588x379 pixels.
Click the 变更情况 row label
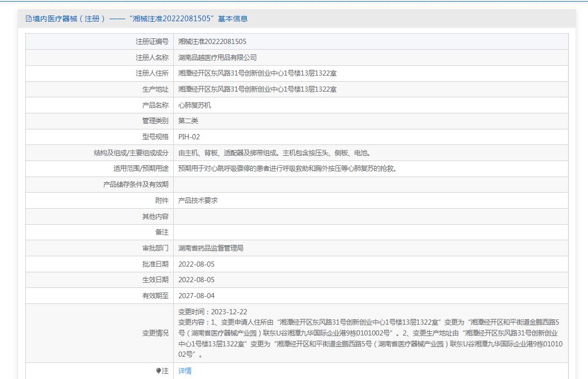point(155,333)
